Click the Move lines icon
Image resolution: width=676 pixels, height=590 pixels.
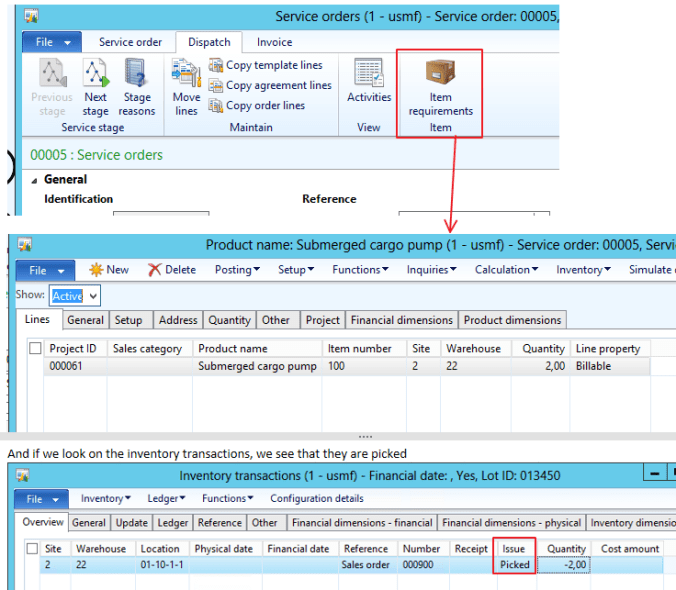(x=186, y=75)
